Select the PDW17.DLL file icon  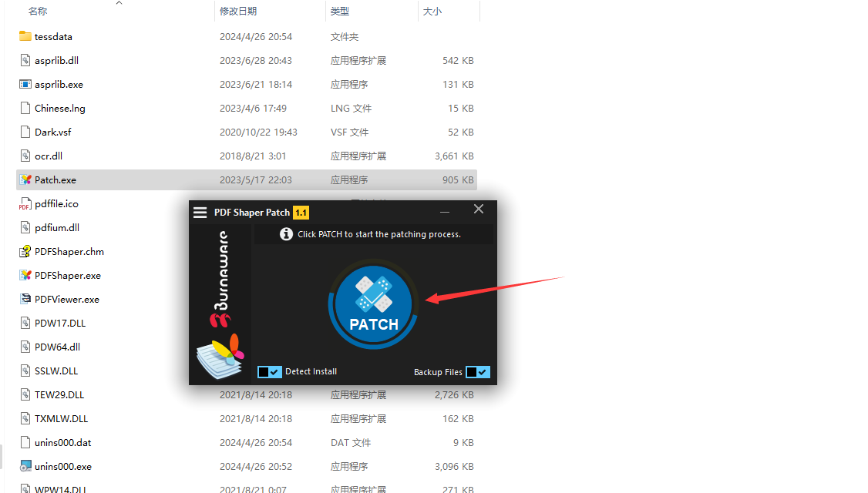point(25,323)
